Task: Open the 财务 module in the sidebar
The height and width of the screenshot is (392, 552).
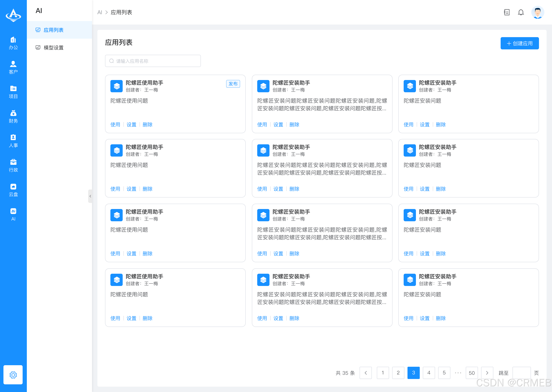Action: [x=13, y=117]
